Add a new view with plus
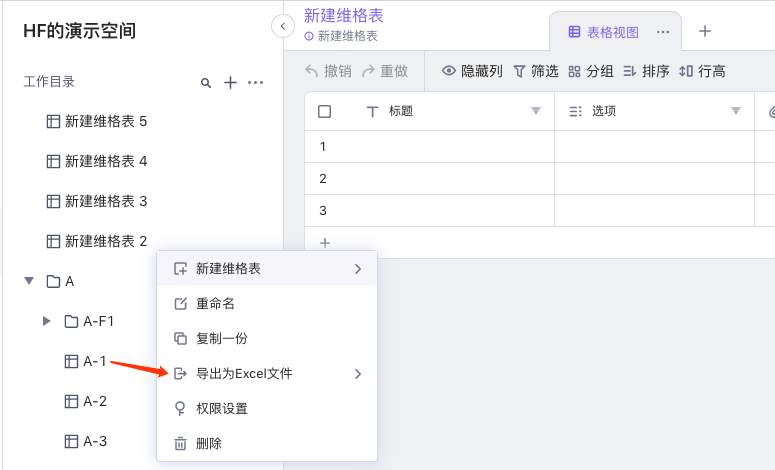Viewport: 775px width, 470px height. [x=705, y=31]
